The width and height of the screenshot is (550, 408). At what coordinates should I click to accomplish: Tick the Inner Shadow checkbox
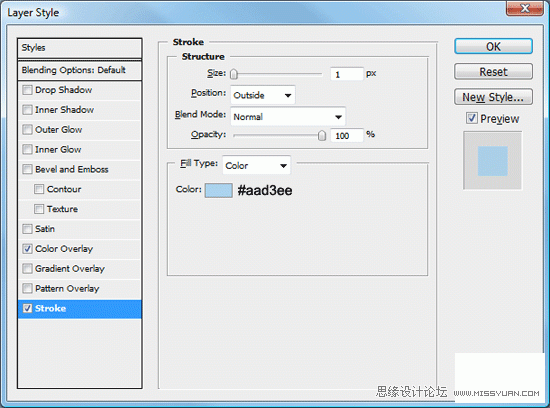pyautogui.click(x=27, y=110)
